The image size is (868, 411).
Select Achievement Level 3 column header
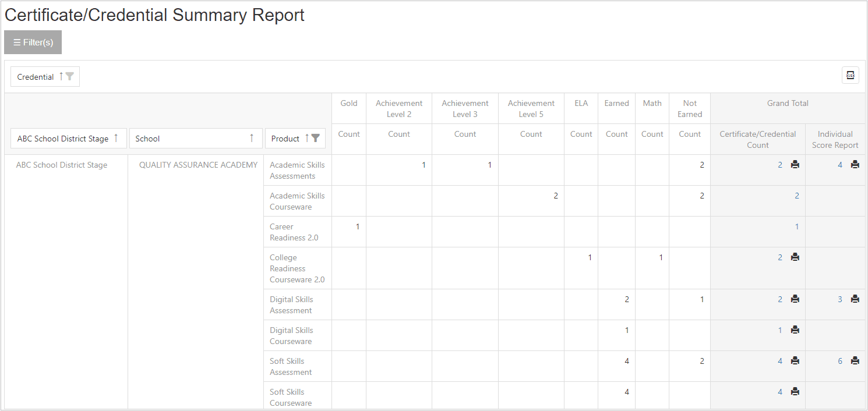[x=465, y=108]
